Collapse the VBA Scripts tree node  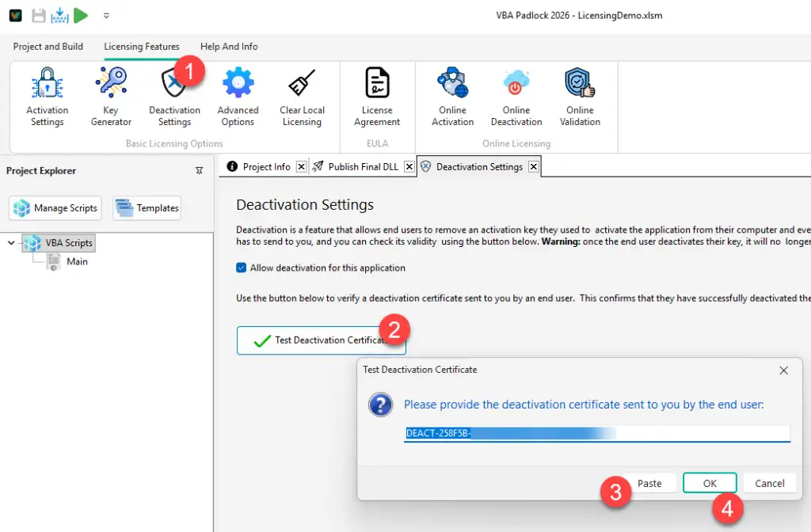coord(12,242)
